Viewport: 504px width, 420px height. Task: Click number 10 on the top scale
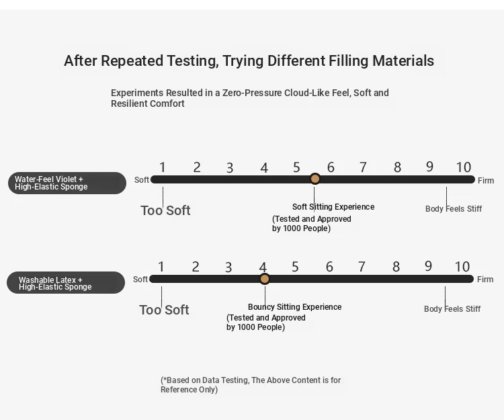click(x=464, y=167)
